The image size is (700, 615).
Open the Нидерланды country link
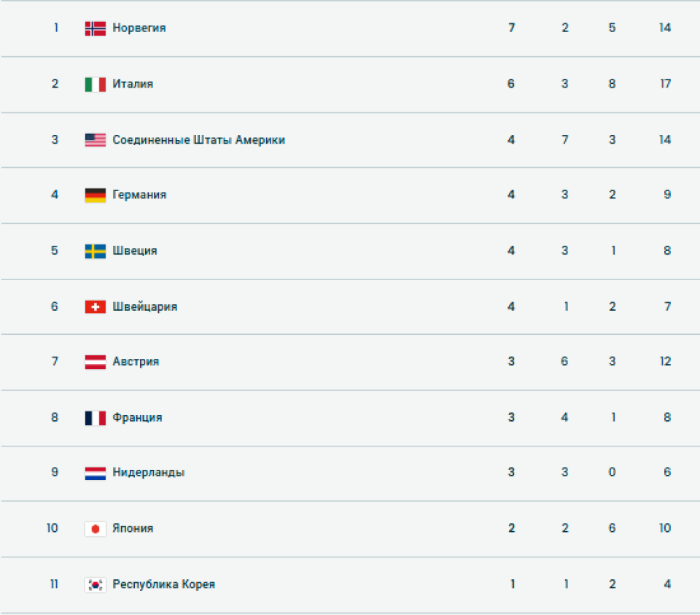[148, 473]
